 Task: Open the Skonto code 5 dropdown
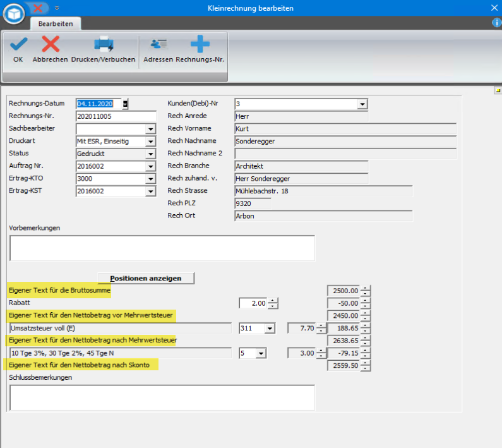pos(261,353)
